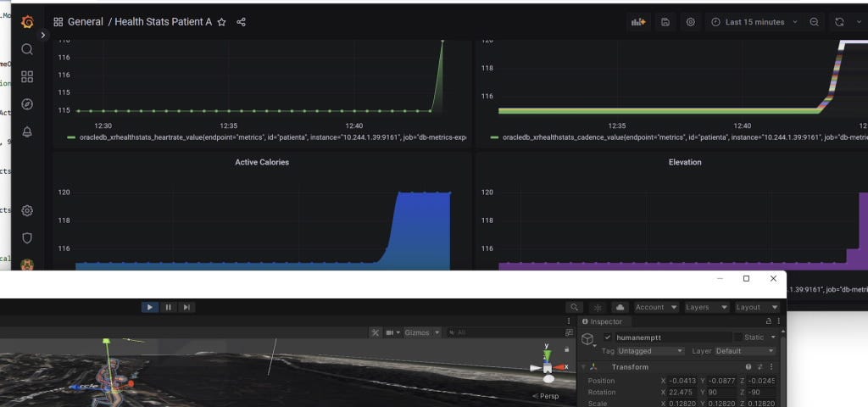Open Configuration gear in the Grafana sidebar
Screen dimensions: 868x407
click(27, 210)
